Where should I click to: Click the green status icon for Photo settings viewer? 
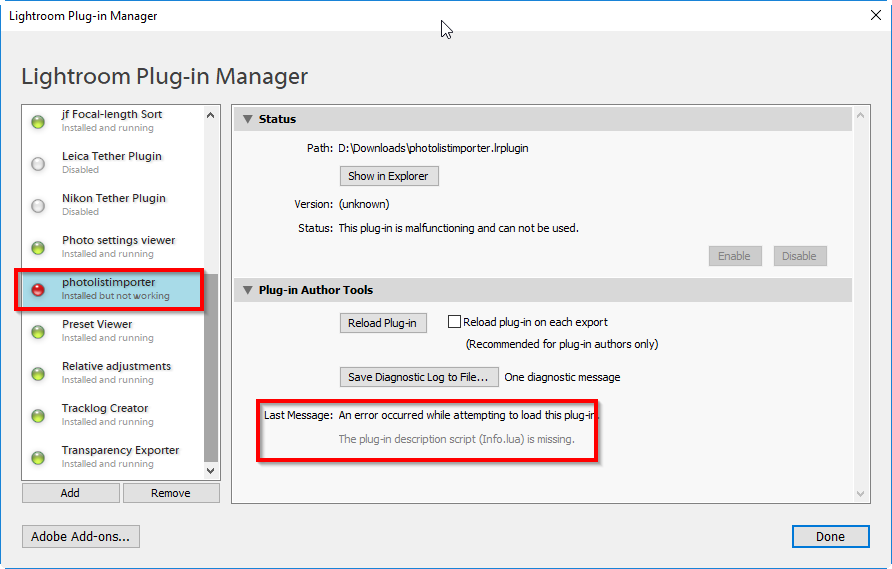(x=38, y=248)
